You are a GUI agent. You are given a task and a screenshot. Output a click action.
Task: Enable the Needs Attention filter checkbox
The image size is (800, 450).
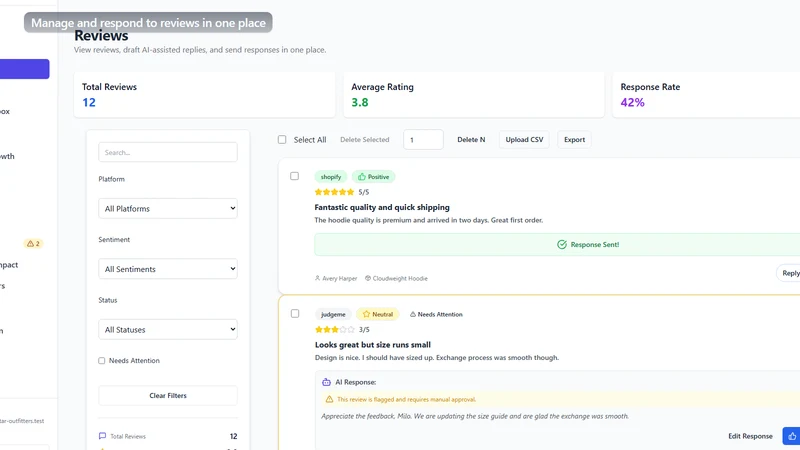[102, 361]
